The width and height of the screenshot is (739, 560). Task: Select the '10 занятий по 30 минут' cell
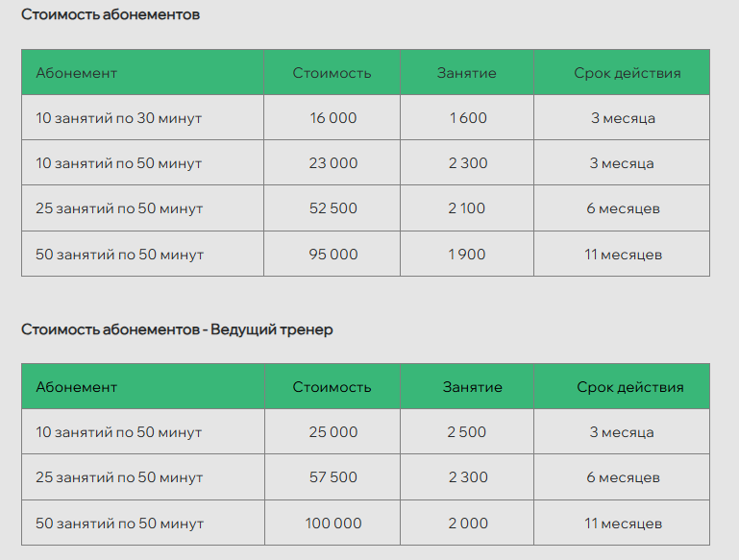point(119,118)
